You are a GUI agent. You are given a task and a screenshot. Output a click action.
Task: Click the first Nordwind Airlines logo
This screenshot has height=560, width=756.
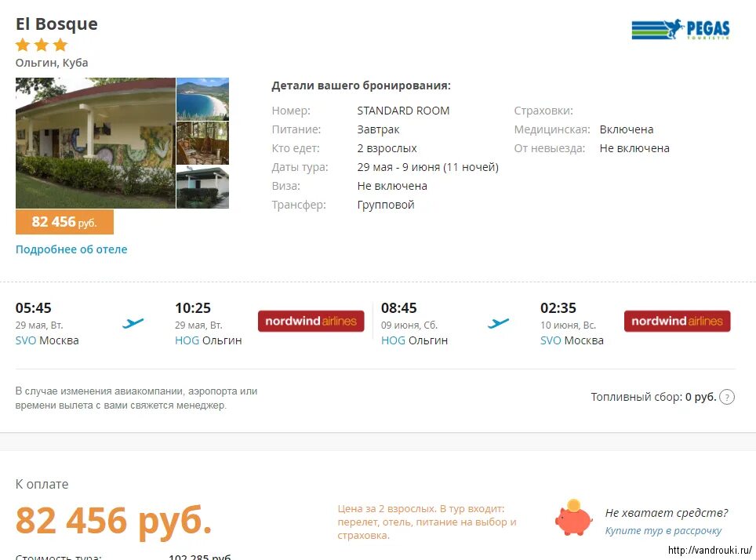(x=311, y=321)
